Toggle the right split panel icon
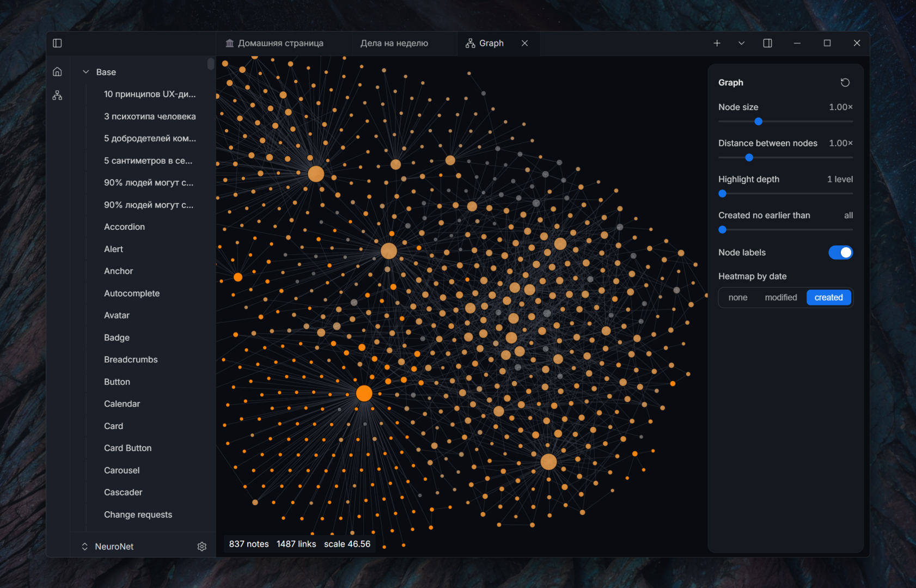The width and height of the screenshot is (916, 588). (768, 43)
